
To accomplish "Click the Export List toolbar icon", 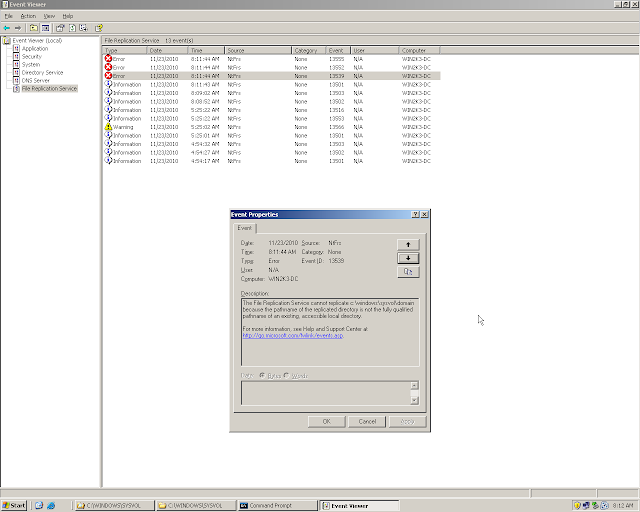I will tap(84, 28).
